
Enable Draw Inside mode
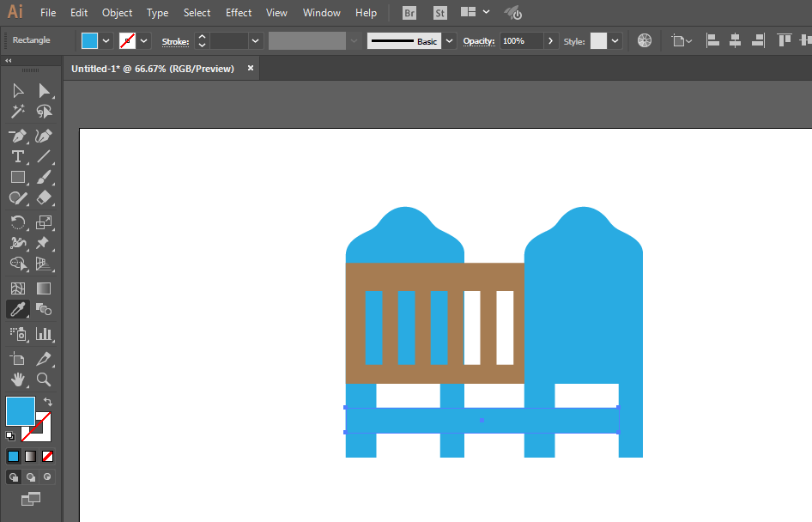(x=48, y=477)
